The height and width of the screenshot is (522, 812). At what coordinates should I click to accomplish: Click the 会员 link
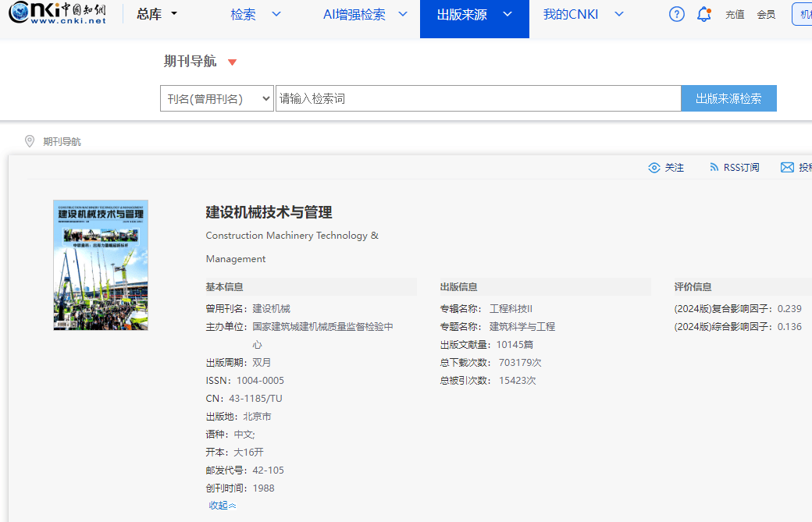click(x=766, y=15)
